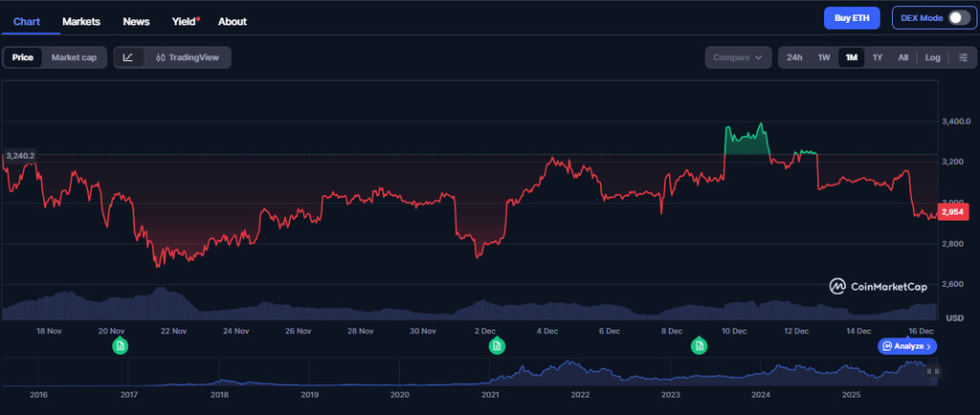Click the news marker near 9 Dec
Viewport: 980px width, 415px height.
[700, 345]
